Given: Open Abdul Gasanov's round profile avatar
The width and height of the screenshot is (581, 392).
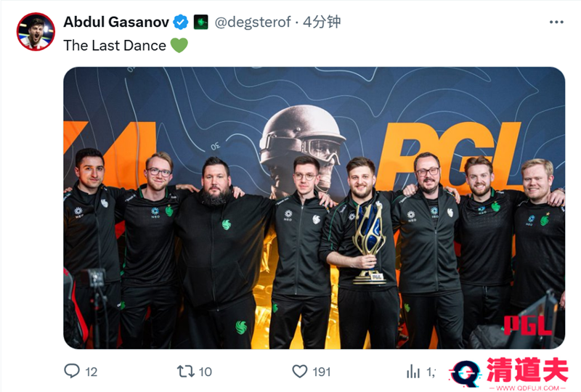Looking at the screenshot, I should (x=36, y=32).
